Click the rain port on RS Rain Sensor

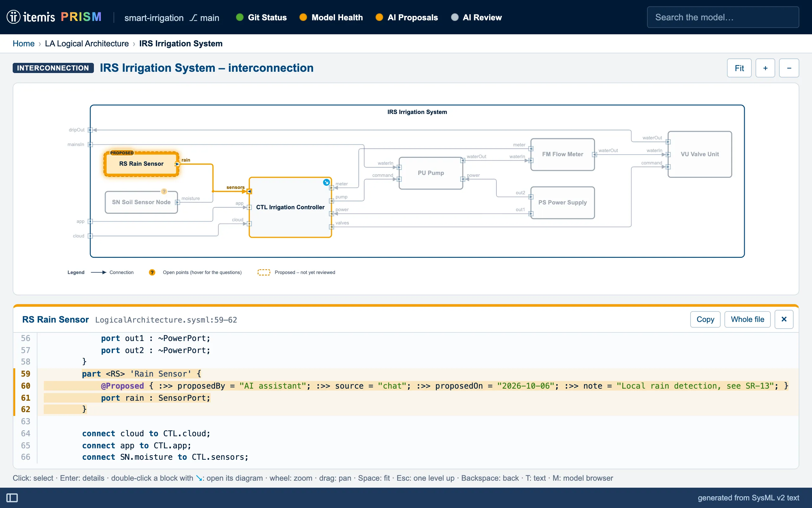[177, 164]
